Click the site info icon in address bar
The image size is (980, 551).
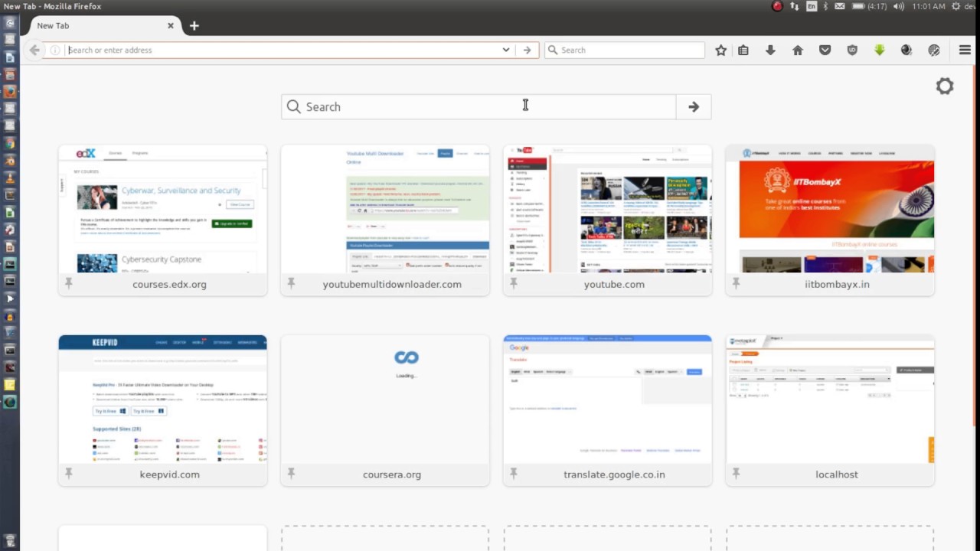[55, 50]
